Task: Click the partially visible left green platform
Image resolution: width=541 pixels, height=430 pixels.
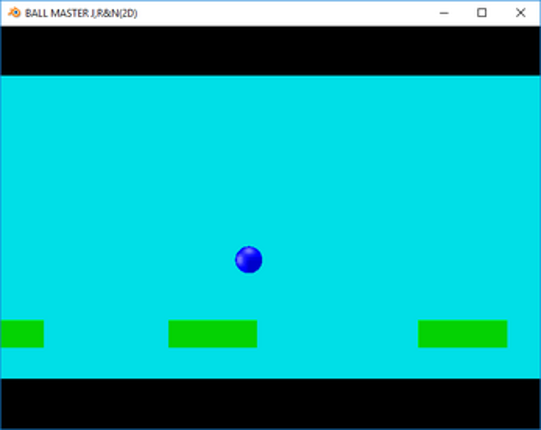Action: pos(22,334)
